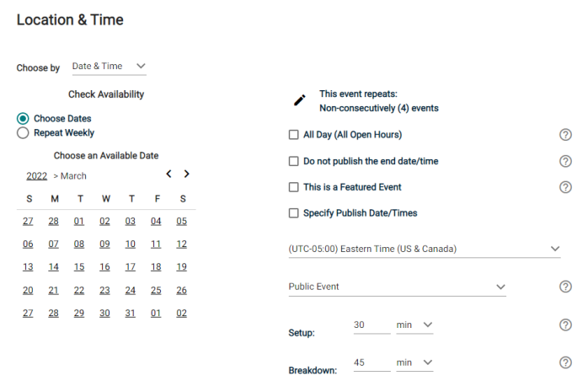Open the Public Event type dropdown

coord(397,287)
